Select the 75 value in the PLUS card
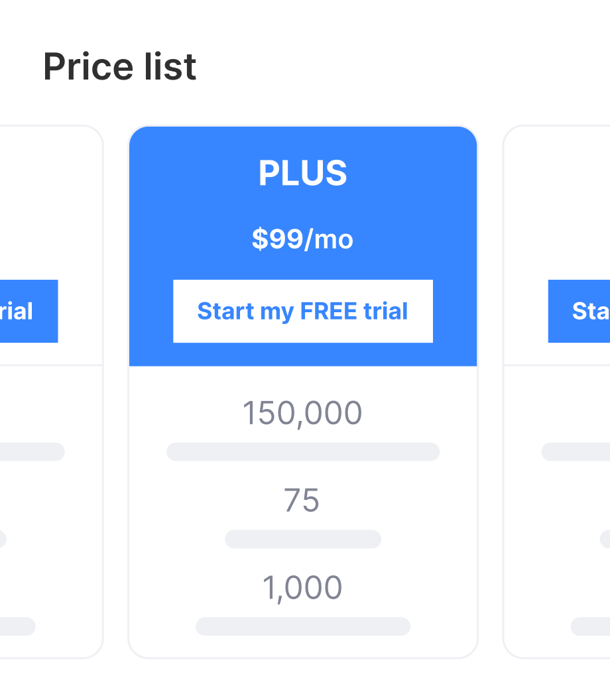Image resolution: width=610 pixels, height=700 pixels. 302,501
